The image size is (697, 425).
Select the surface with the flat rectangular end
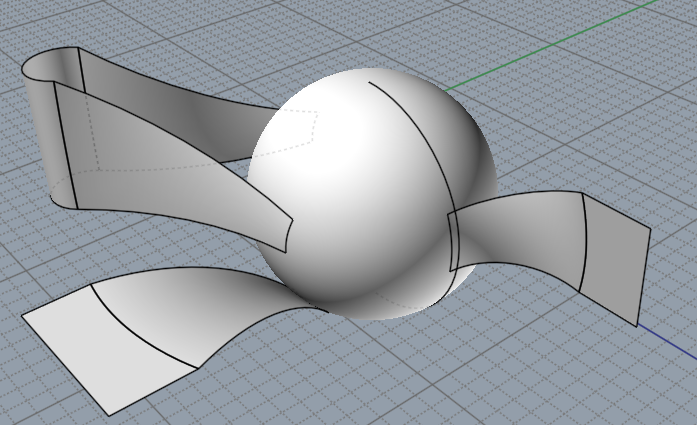coord(551,240)
